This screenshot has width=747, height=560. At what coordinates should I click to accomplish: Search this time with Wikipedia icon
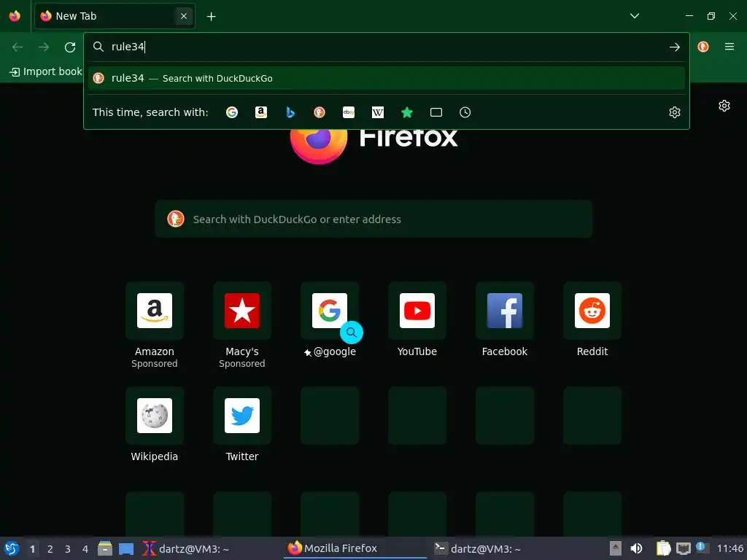point(378,112)
